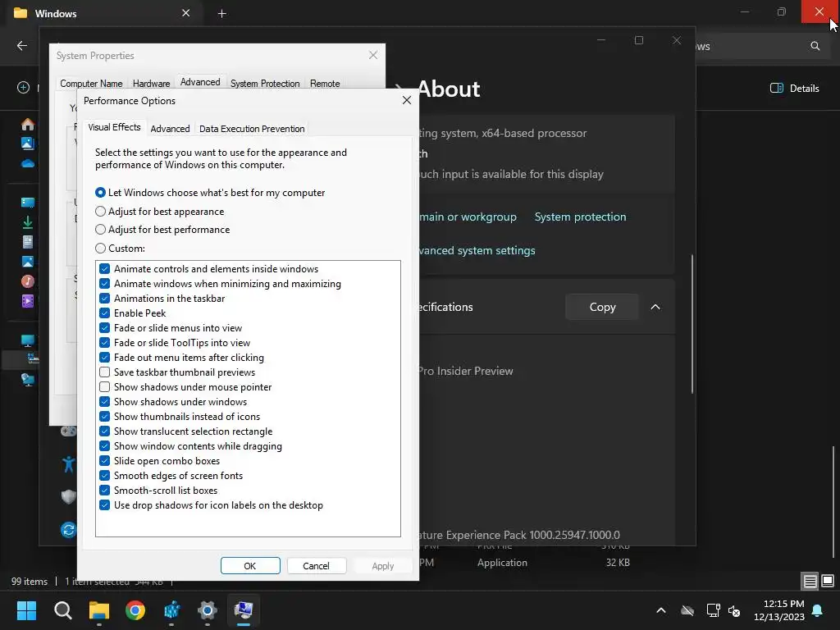The width and height of the screenshot is (840, 630).
Task: Launch Google Chrome from taskbar
Action: point(135,610)
